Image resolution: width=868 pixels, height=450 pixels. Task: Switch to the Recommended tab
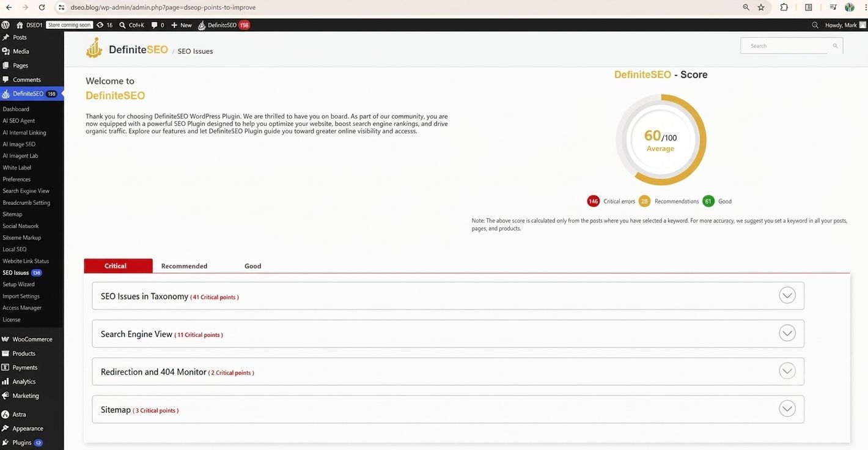coord(184,266)
